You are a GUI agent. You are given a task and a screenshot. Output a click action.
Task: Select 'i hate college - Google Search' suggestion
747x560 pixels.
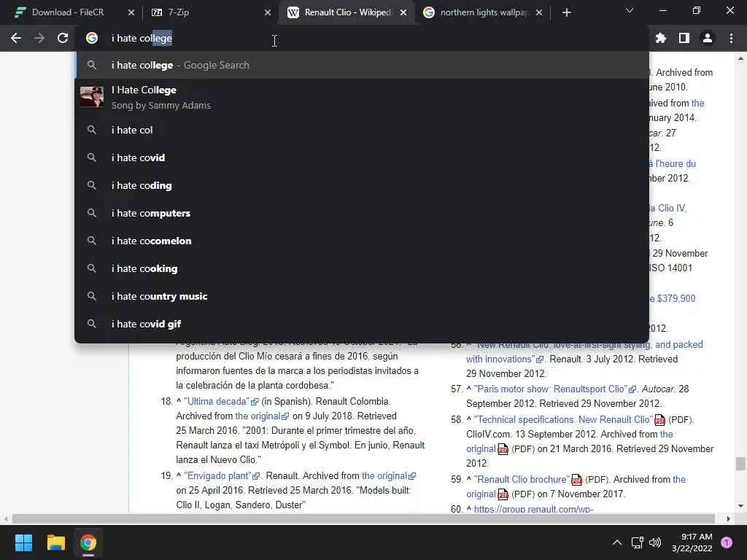(362, 65)
